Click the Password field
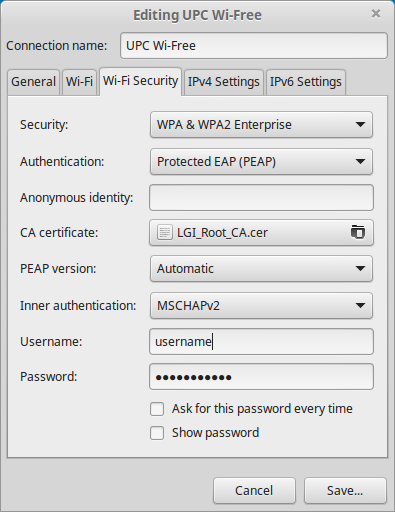Viewport: 395px width, 512px height. [261, 377]
